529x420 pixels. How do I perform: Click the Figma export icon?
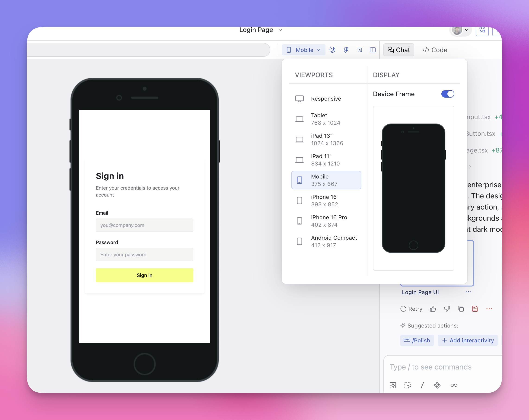pos(346,50)
